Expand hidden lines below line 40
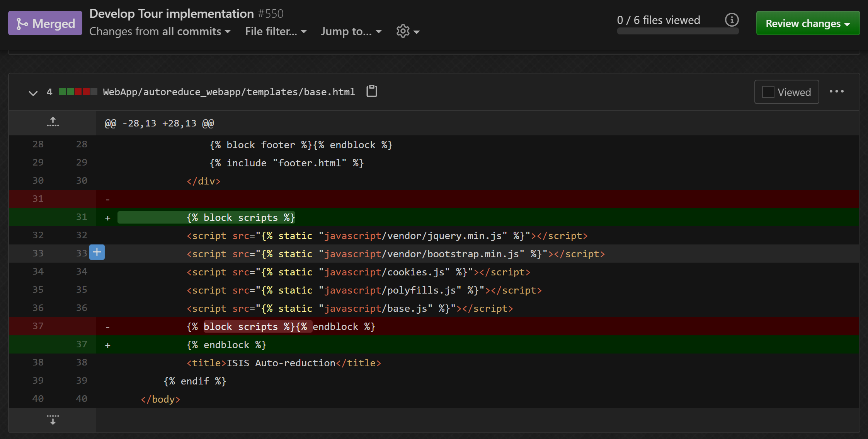The width and height of the screenshot is (868, 439). (x=53, y=420)
